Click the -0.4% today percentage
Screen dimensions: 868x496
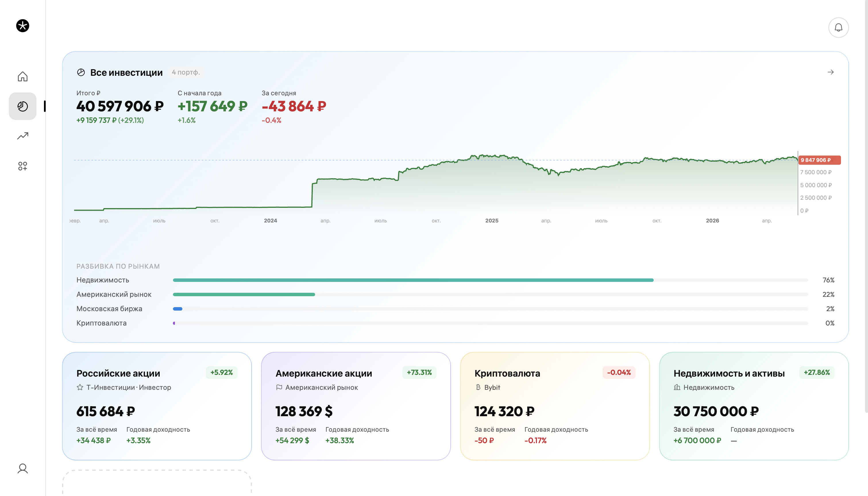tap(271, 120)
